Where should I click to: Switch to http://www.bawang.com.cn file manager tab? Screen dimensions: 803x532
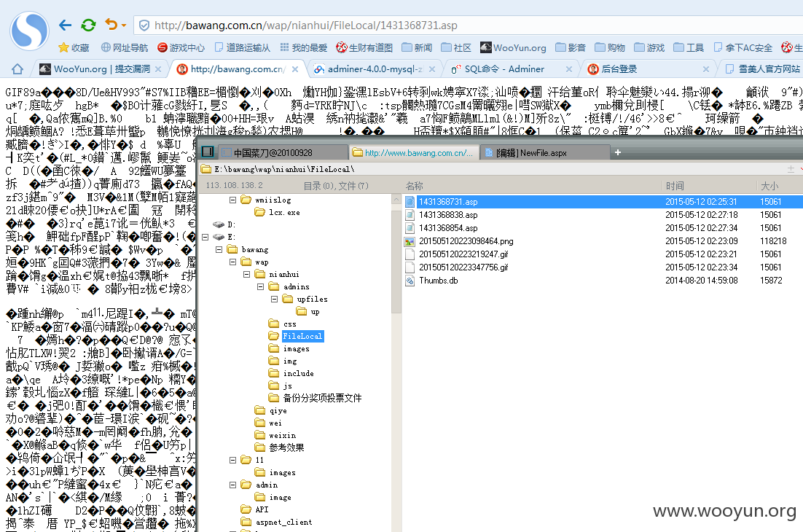pyautogui.click(x=414, y=152)
